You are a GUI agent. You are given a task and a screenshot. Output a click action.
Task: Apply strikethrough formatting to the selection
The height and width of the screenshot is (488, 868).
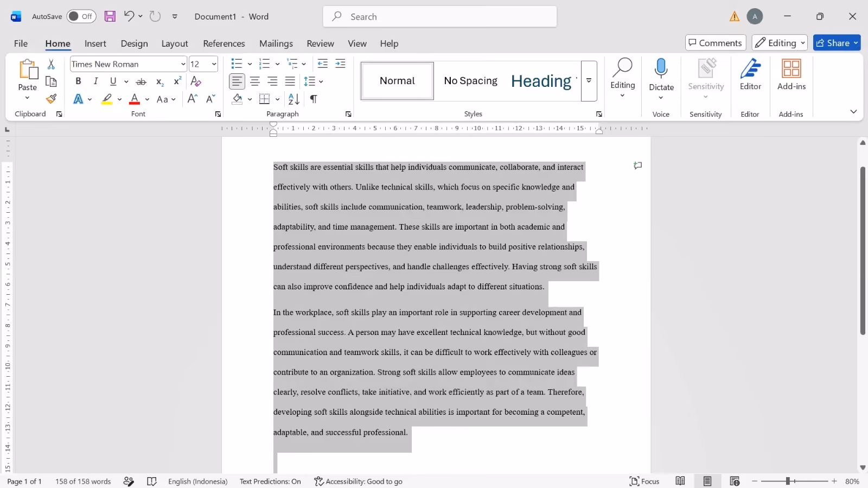coord(141,81)
